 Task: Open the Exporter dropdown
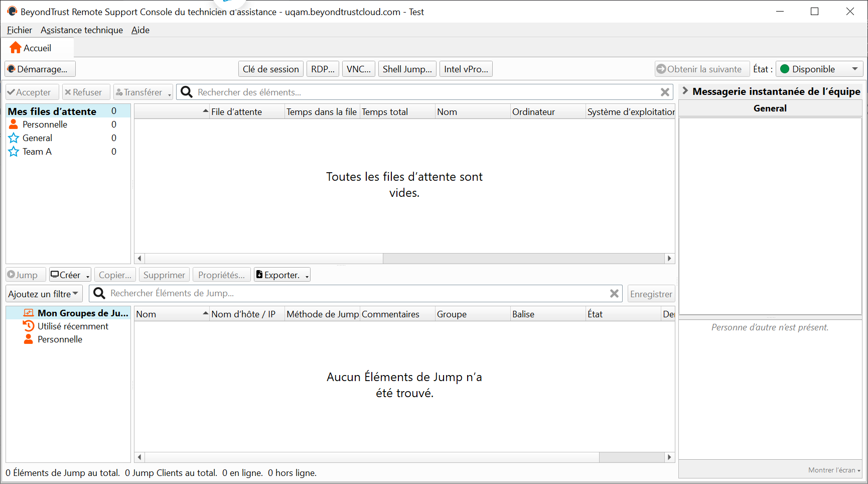coord(282,275)
